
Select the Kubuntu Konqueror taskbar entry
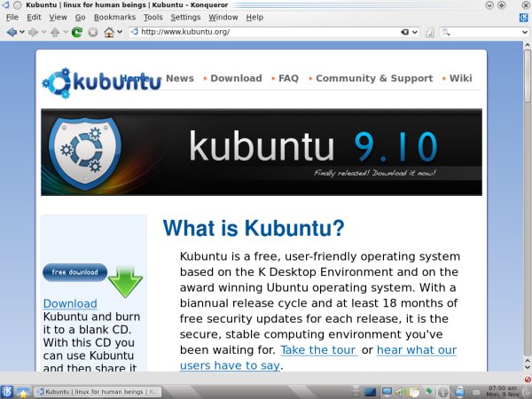98,392
